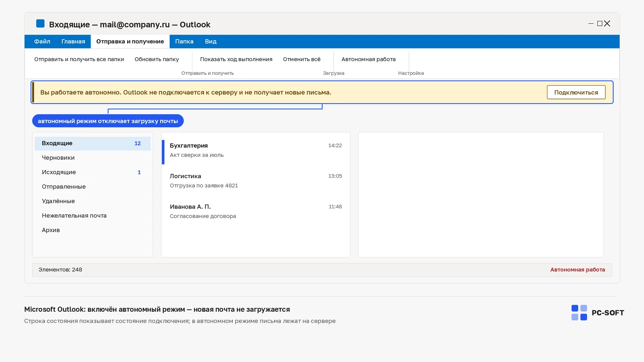The height and width of the screenshot is (362, 644).
Task: Click the Подключиться button
Action: tap(576, 92)
